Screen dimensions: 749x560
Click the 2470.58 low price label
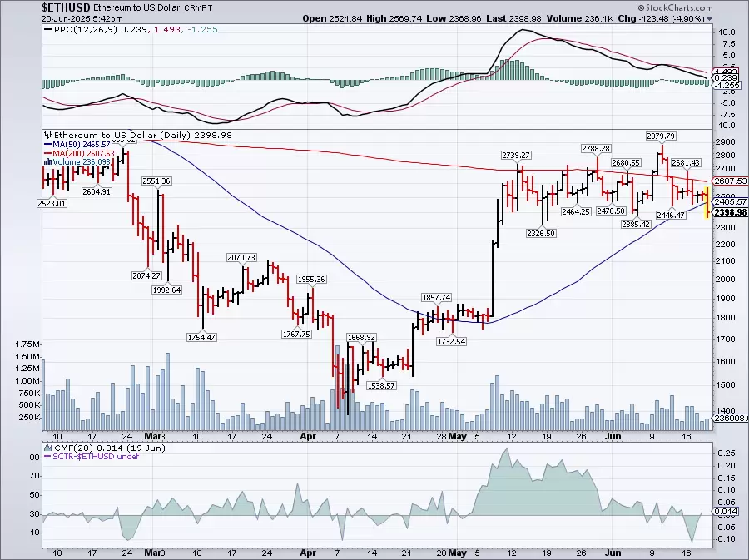tap(611, 211)
